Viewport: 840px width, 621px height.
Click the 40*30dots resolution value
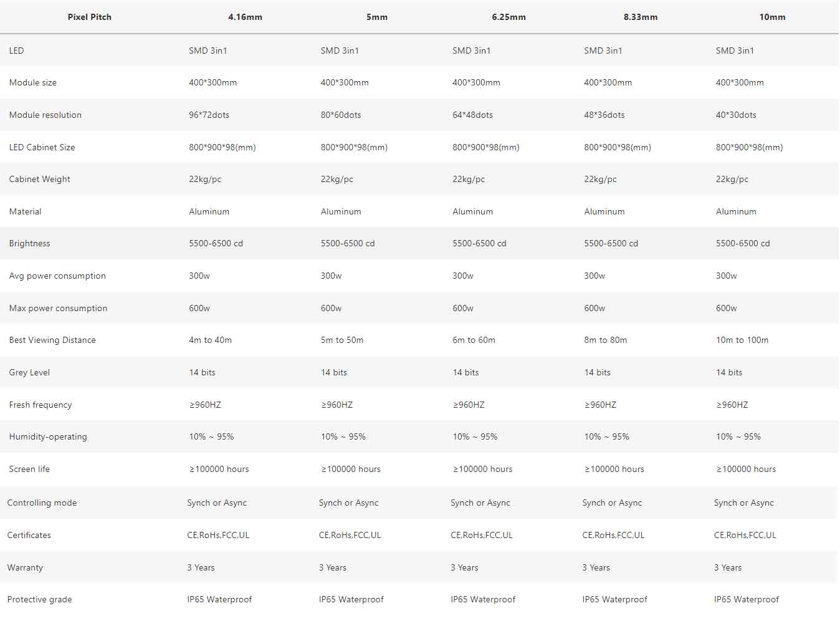pos(736,115)
